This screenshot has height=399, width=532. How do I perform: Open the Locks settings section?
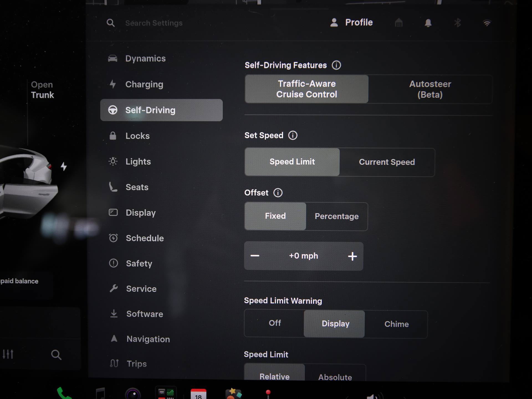coord(161,136)
